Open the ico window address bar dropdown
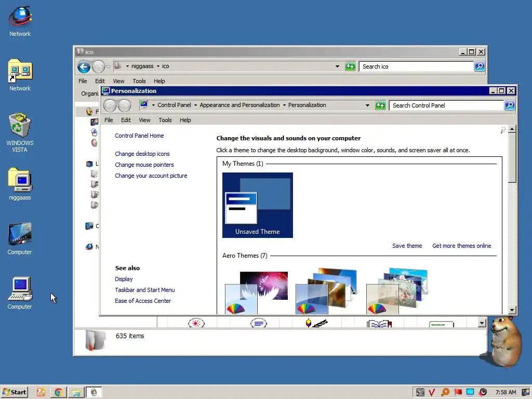This screenshot has height=399, width=532. (337, 66)
